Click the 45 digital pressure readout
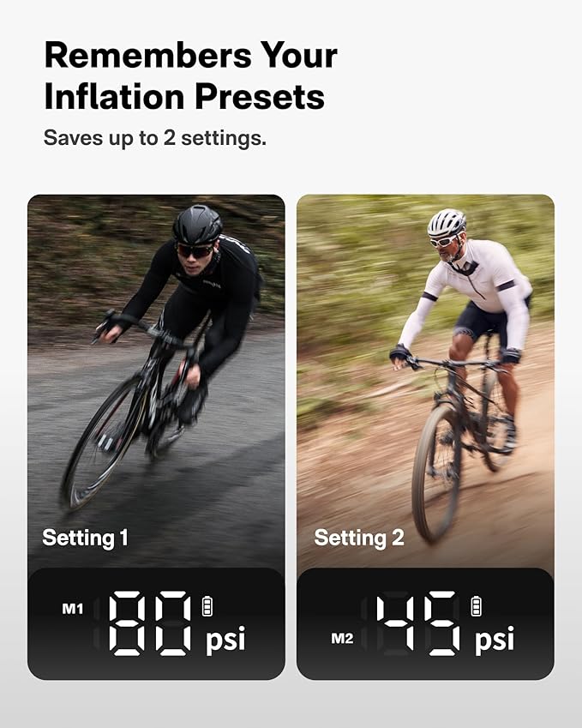The image size is (582, 728). point(419,623)
